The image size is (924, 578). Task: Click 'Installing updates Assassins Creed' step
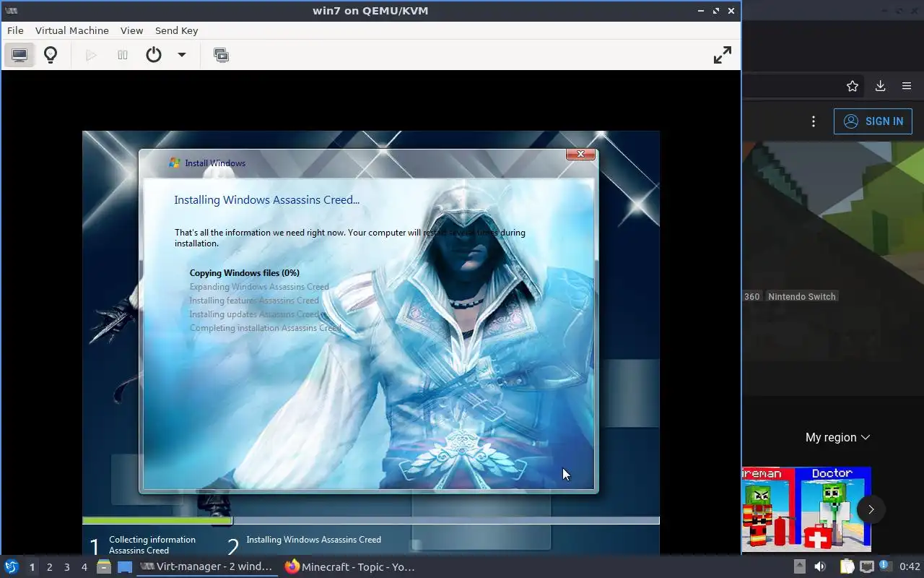254,314
